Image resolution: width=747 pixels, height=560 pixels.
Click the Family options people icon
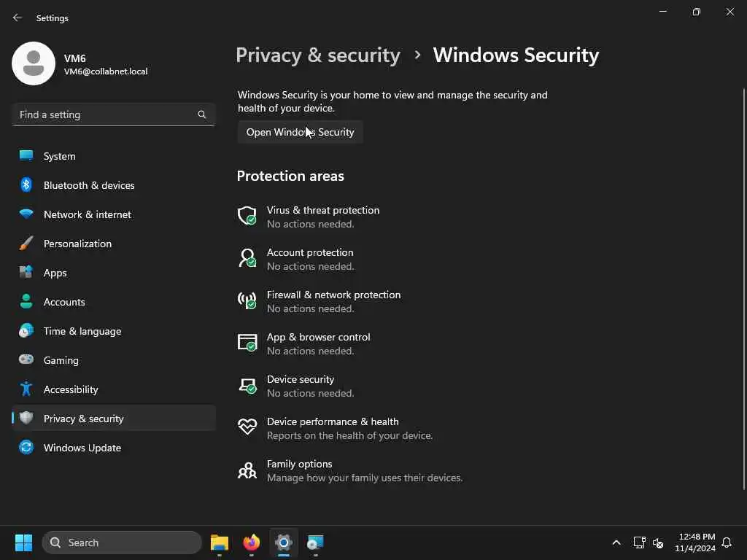tap(247, 470)
